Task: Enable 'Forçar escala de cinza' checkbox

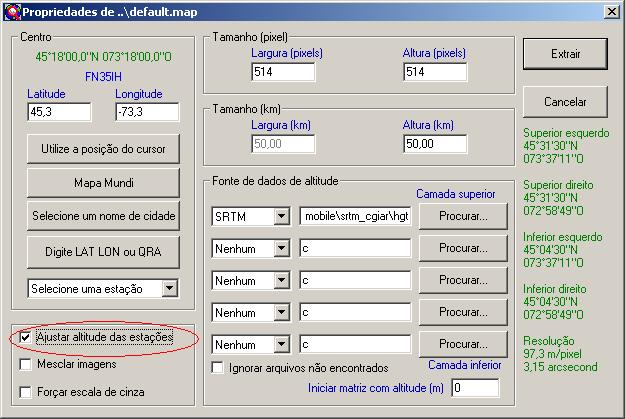Action: click(x=25, y=392)
